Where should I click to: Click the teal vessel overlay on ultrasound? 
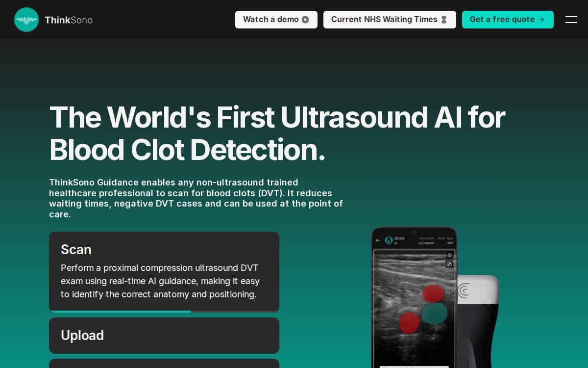pyautogui.click(x=435, y=313)
